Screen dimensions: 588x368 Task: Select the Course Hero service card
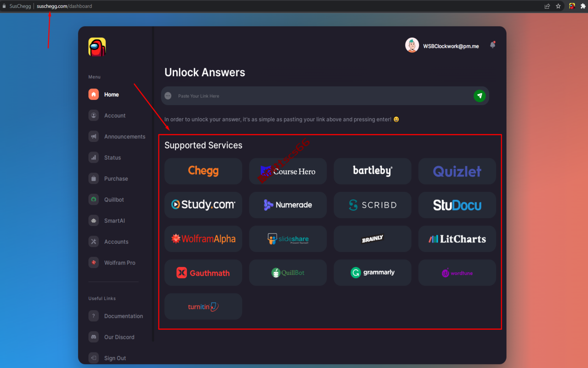click(288, 171)
